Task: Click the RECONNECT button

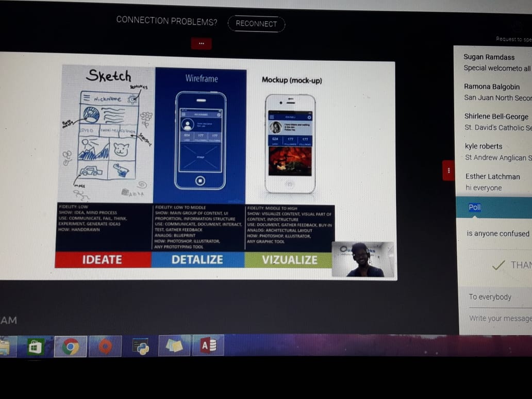Action: tap(256, 24)
